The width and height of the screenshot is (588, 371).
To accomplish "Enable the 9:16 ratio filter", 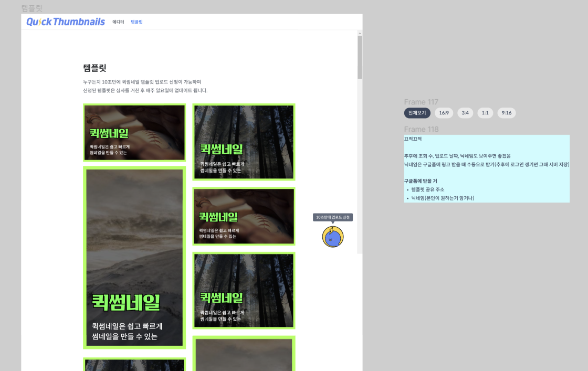I will (x=506, y=113).
